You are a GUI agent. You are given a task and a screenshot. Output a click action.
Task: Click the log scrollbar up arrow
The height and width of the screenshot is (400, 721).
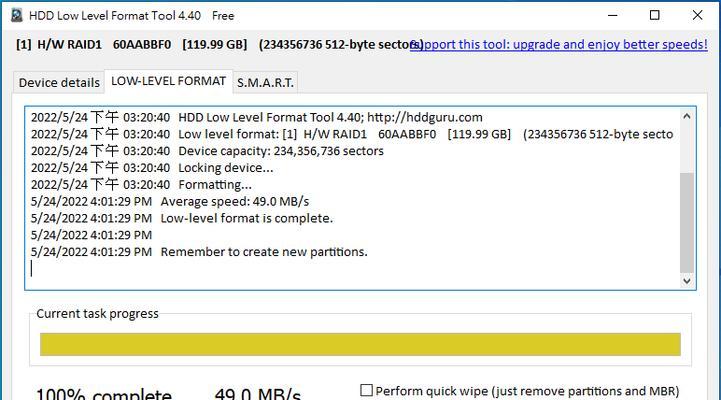point(687,116)
